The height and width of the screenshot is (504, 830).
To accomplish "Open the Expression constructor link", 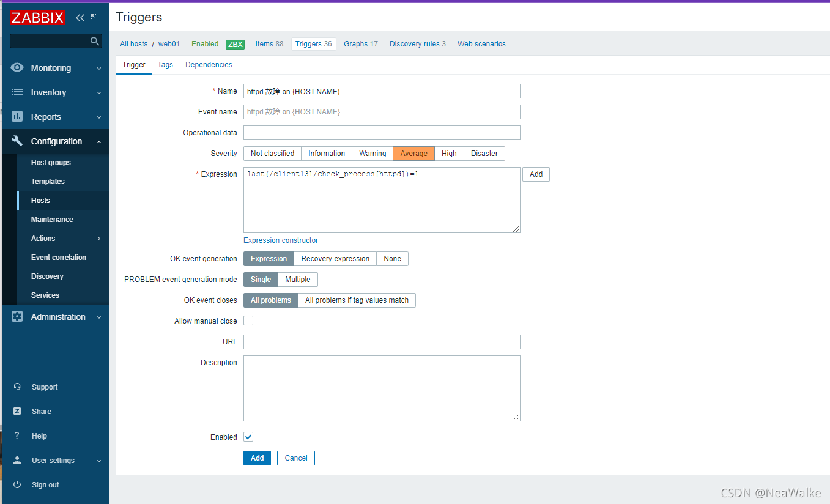I will [x=281, y=240].
